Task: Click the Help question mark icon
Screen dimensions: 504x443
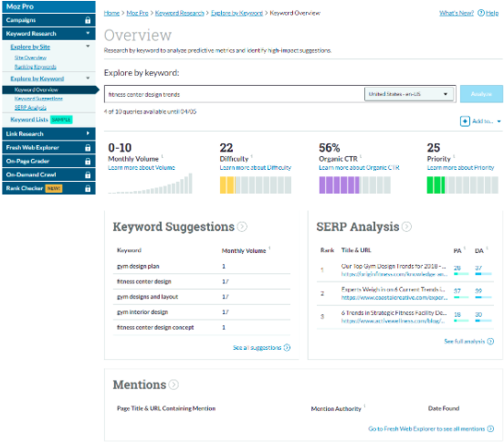Action: coord(481,13)
